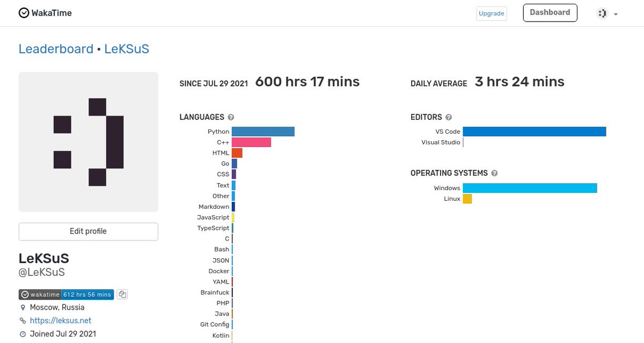Click the Moscow, Russia location text
Viewport: 644px width, 343px height.
[57, 308]
